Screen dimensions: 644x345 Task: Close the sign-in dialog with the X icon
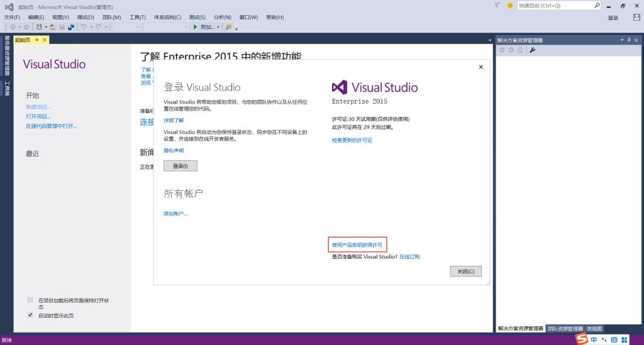tap(481, 67)
